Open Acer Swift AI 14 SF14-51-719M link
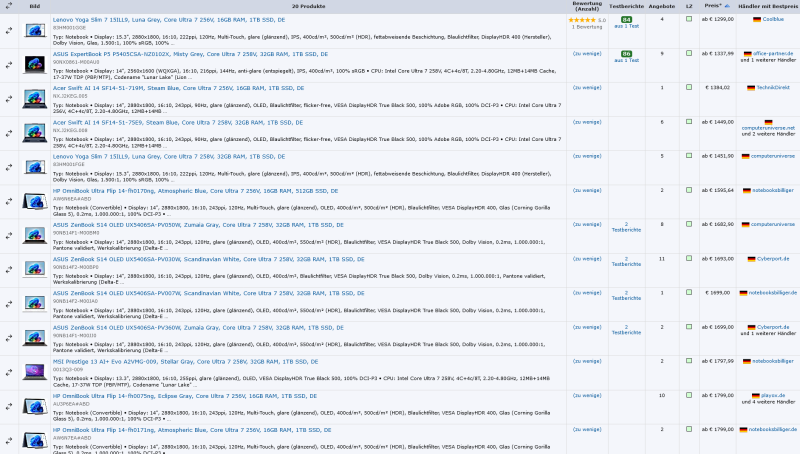 (x=178, y=88)
